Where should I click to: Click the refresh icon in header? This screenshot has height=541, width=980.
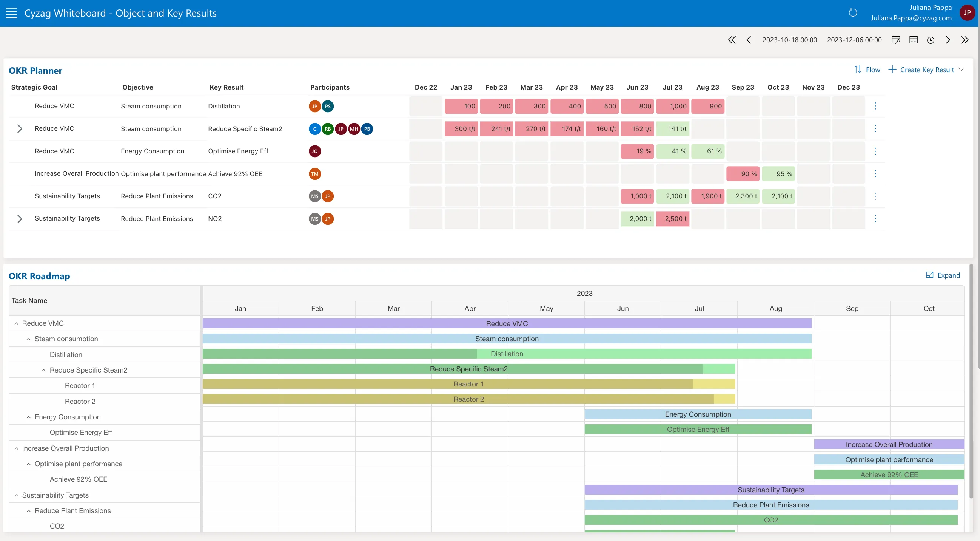853,13
